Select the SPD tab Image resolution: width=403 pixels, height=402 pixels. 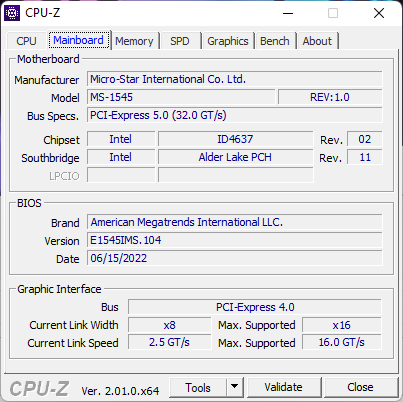180,41
